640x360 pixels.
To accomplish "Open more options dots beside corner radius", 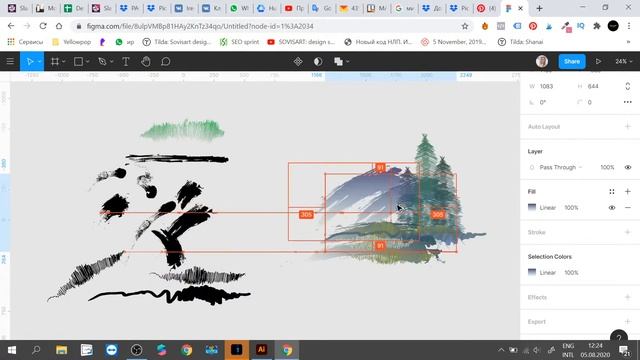I will click(627, 102).
